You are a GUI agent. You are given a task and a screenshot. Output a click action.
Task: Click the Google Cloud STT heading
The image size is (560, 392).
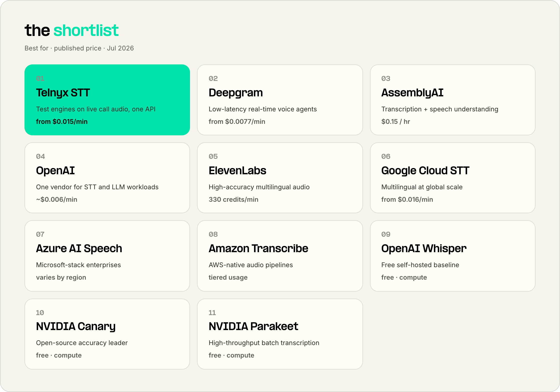425,171
